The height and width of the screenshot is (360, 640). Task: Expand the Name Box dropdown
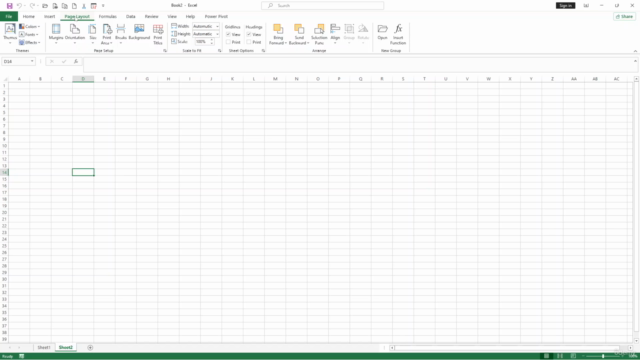tap(32, 61)
